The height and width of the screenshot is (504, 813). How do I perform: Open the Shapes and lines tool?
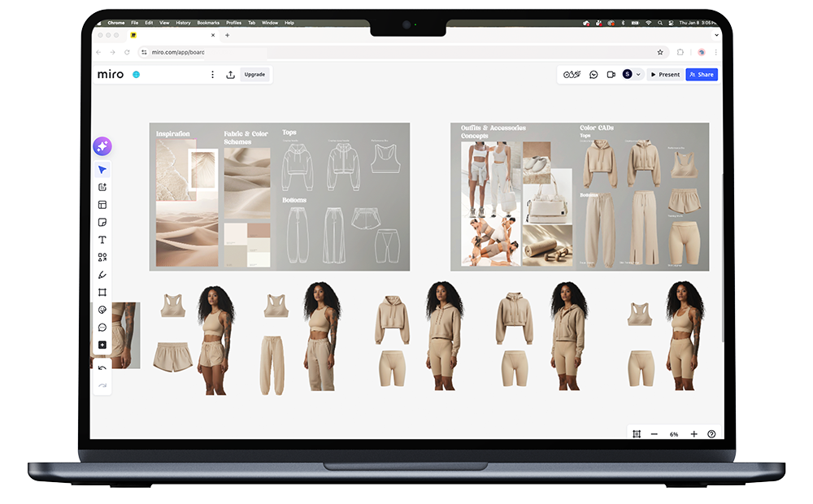tap(102, 258)
